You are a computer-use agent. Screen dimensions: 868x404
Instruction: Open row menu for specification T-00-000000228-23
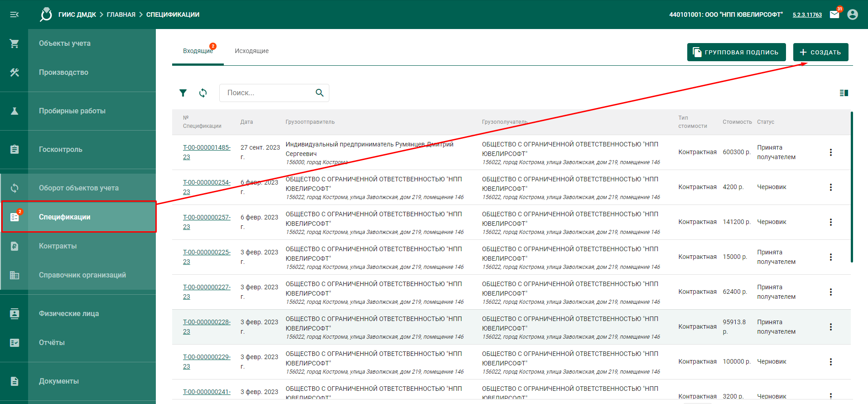coord(831,327)
